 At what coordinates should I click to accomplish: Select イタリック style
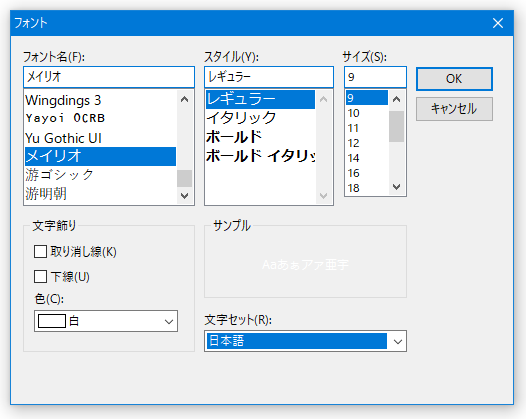click(260, 118)
